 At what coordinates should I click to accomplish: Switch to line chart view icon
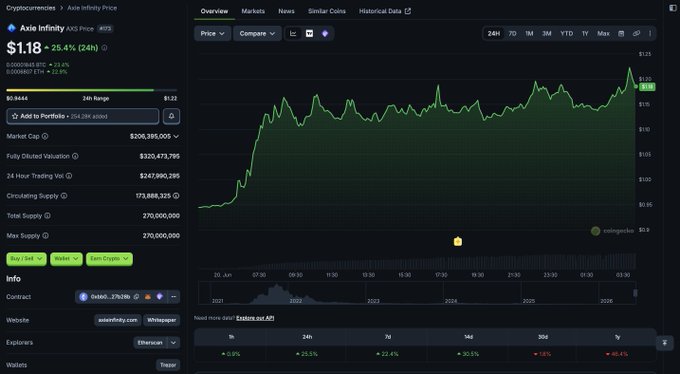(293, 33)
